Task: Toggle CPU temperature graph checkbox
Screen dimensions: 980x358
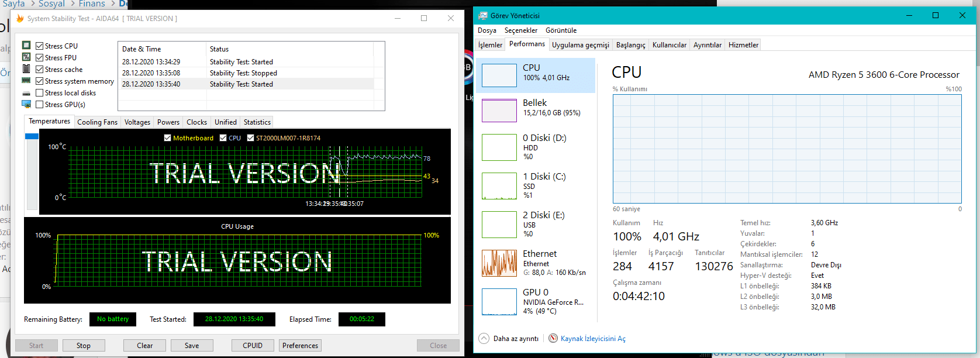Action: [x=223, y=138]
